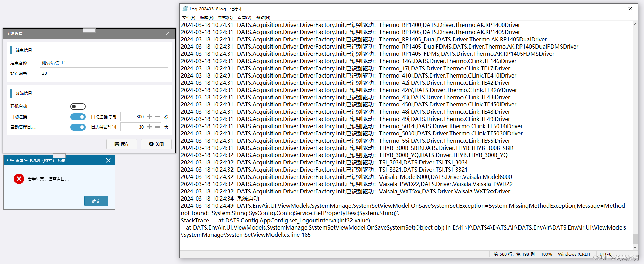Screen dimensions: 644x264
Task: Click the red error icon in the dialog
Action: click(x=19, y=179)
